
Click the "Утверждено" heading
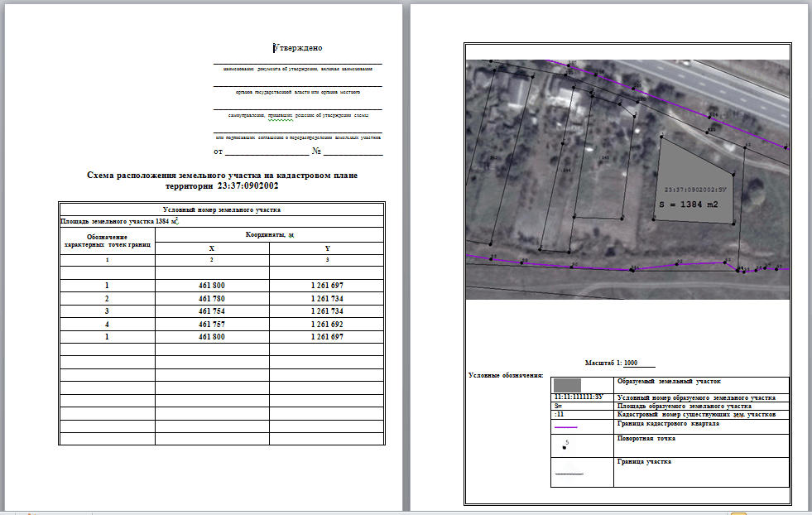click(x=298, y=48)
